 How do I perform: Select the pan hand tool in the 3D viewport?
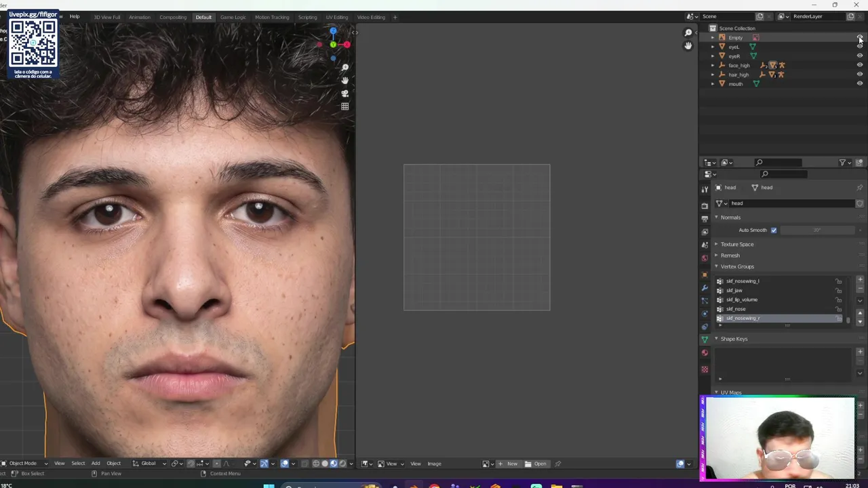344,81
